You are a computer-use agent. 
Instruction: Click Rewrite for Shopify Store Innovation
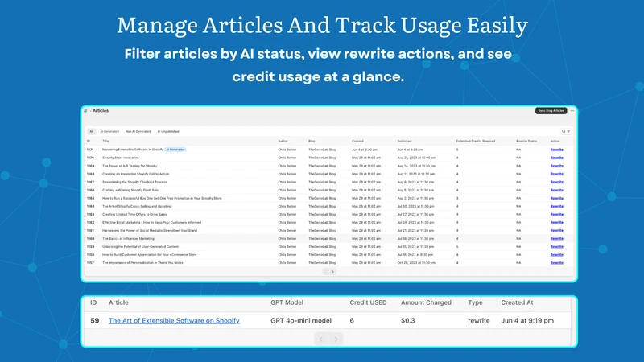[556, 158]
